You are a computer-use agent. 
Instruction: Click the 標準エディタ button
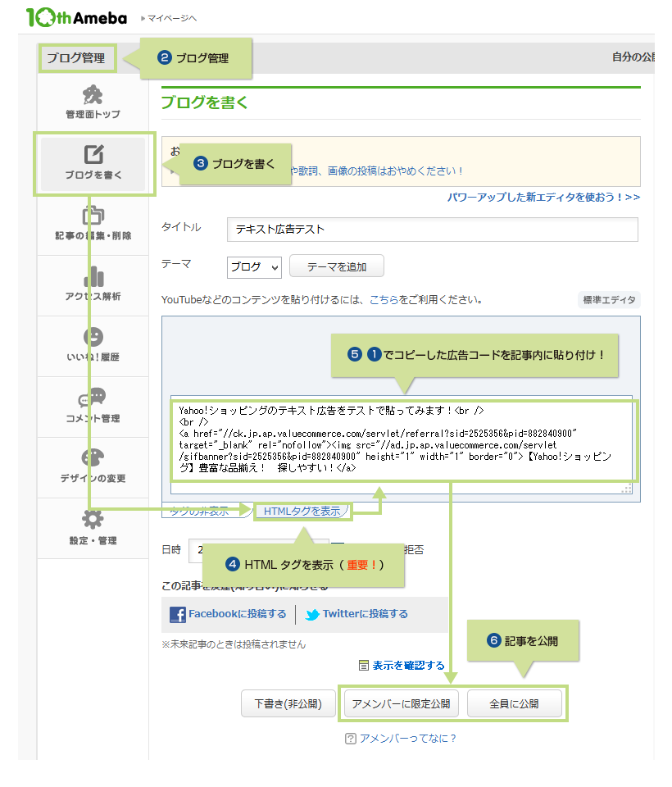coord(609,300)
